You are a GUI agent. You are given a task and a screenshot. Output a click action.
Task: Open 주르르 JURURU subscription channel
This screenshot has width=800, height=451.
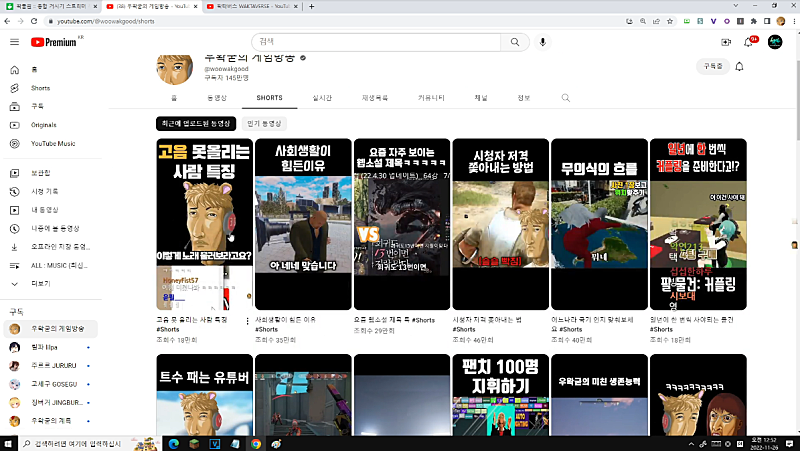[x=52, y=365]
